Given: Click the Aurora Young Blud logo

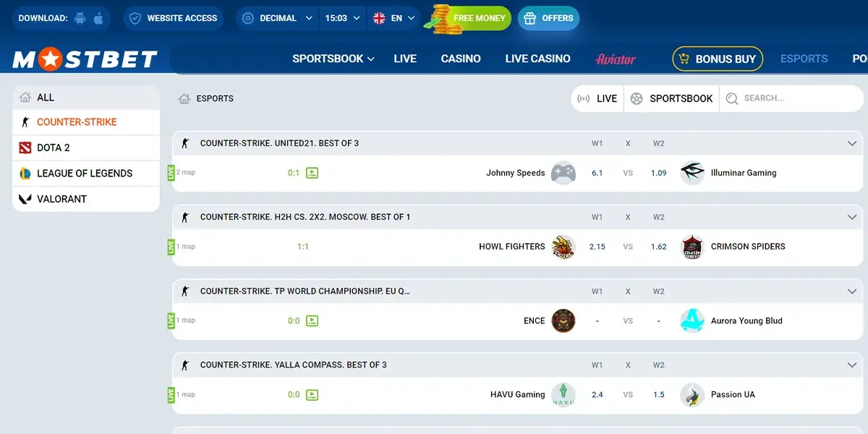Looking at the screenshot, I should 692,320.
